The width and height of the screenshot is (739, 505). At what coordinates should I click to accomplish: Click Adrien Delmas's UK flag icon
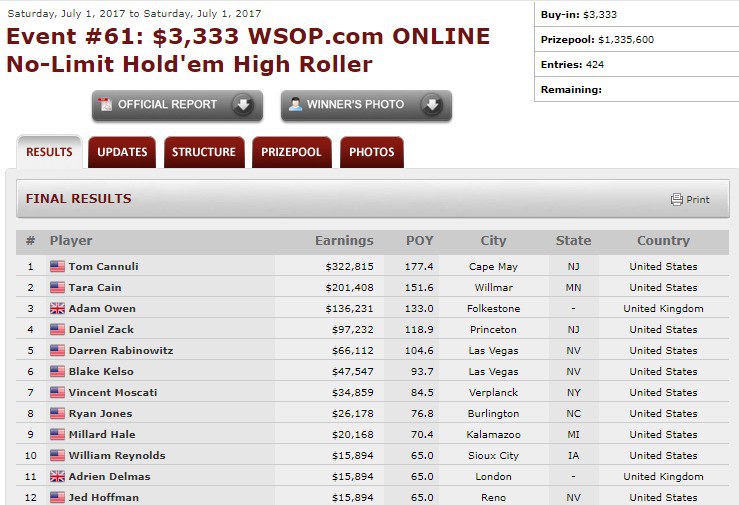click(57, 477)
